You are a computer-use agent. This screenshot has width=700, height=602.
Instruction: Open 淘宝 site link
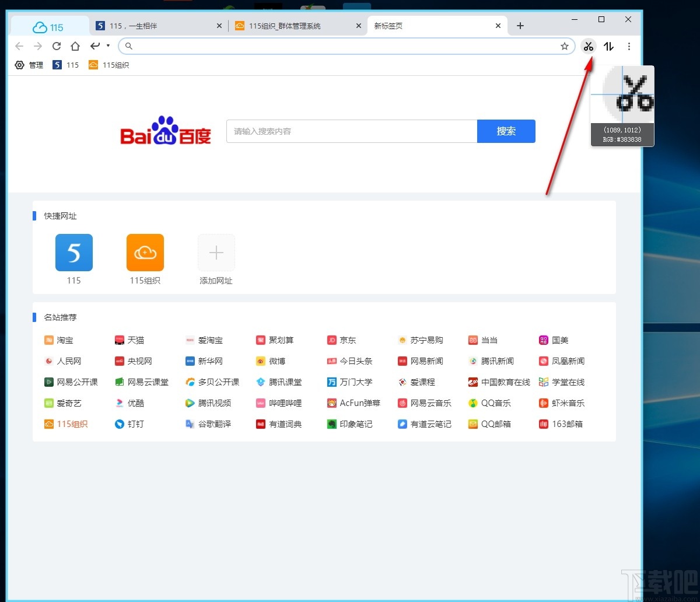point(59,340)
